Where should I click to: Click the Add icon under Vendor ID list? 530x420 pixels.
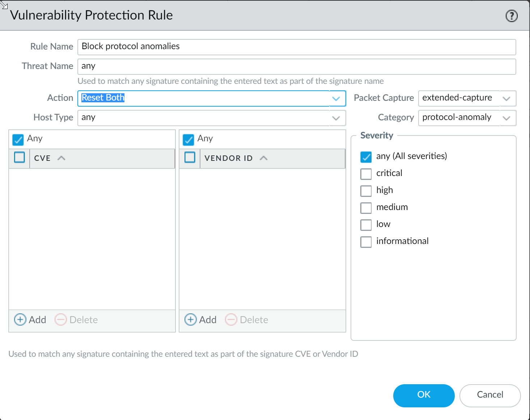[191, 320]
